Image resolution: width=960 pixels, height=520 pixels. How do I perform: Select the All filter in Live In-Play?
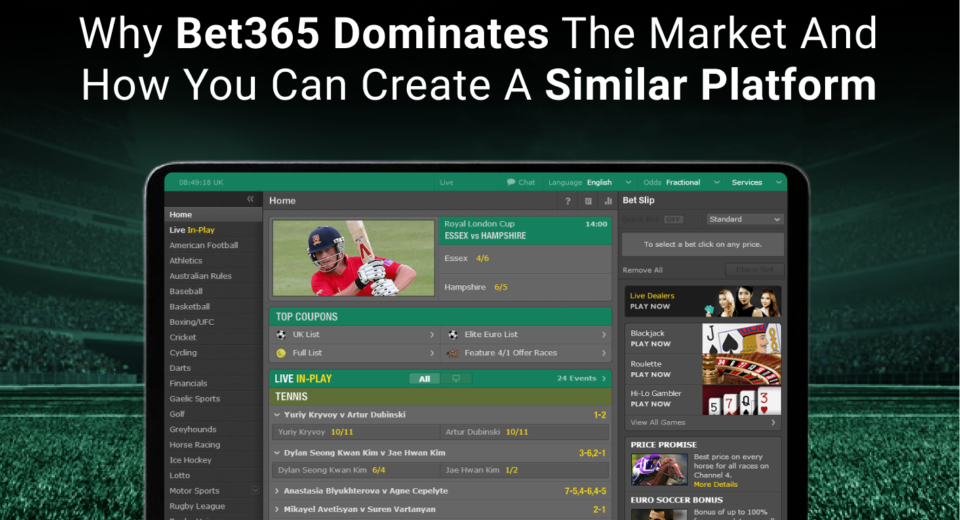(424, 379)
